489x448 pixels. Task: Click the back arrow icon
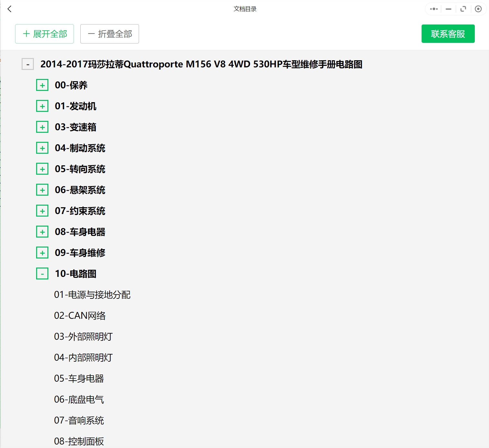(10, 9)
